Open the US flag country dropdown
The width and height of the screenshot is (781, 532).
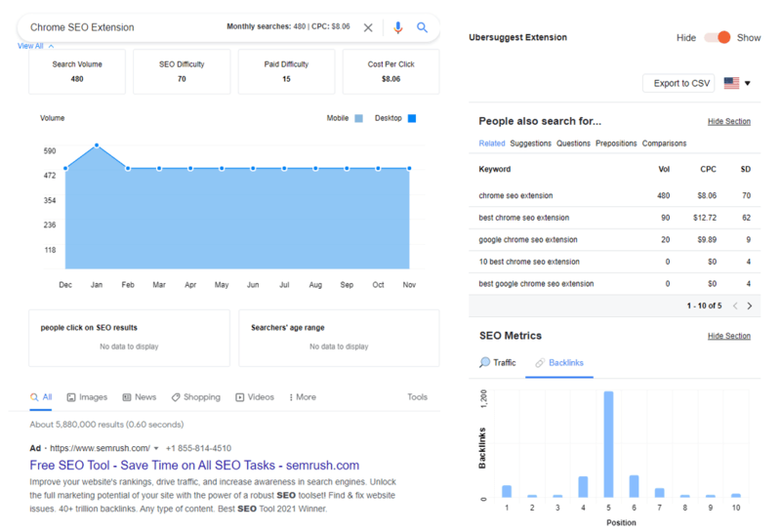(737, 84)
